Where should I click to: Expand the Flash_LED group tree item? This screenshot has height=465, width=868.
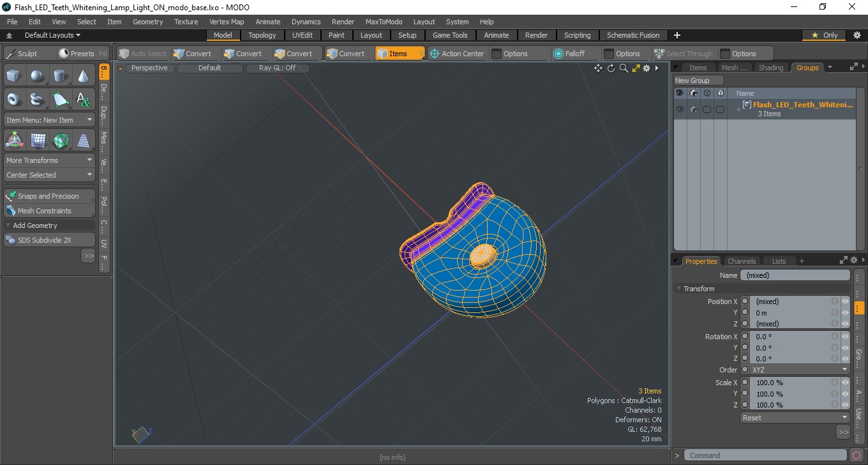coord(738,109)
